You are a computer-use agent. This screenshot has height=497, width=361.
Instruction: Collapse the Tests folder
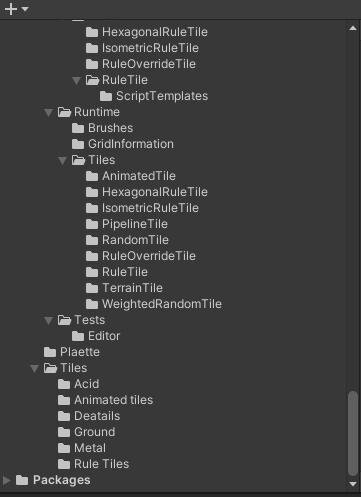tap(48, 320)
